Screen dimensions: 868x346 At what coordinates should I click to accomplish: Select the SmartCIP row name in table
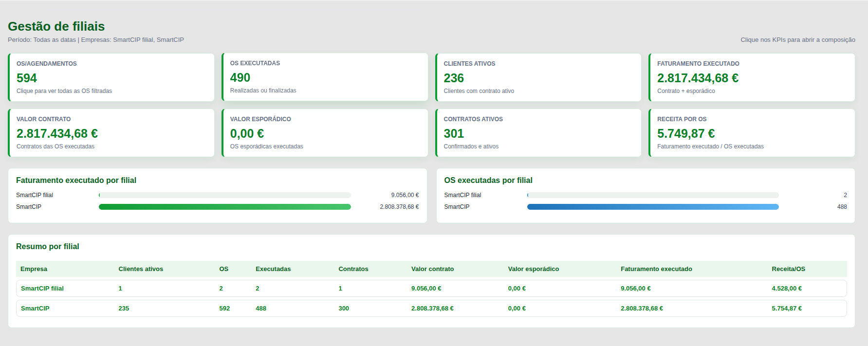click(35, 309)
